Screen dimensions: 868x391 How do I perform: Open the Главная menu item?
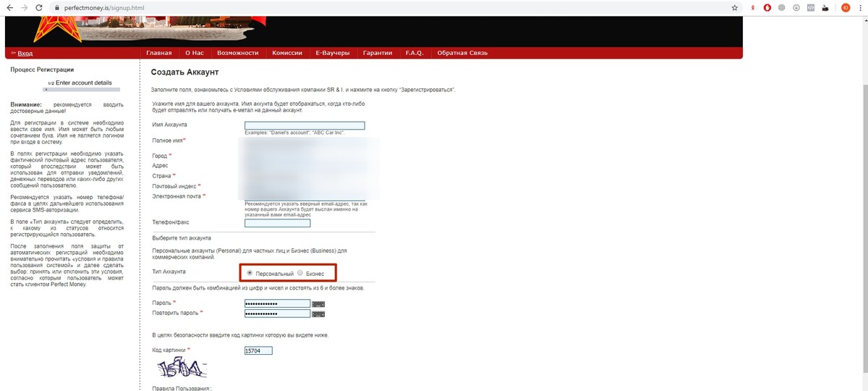(x=158, y=53)
